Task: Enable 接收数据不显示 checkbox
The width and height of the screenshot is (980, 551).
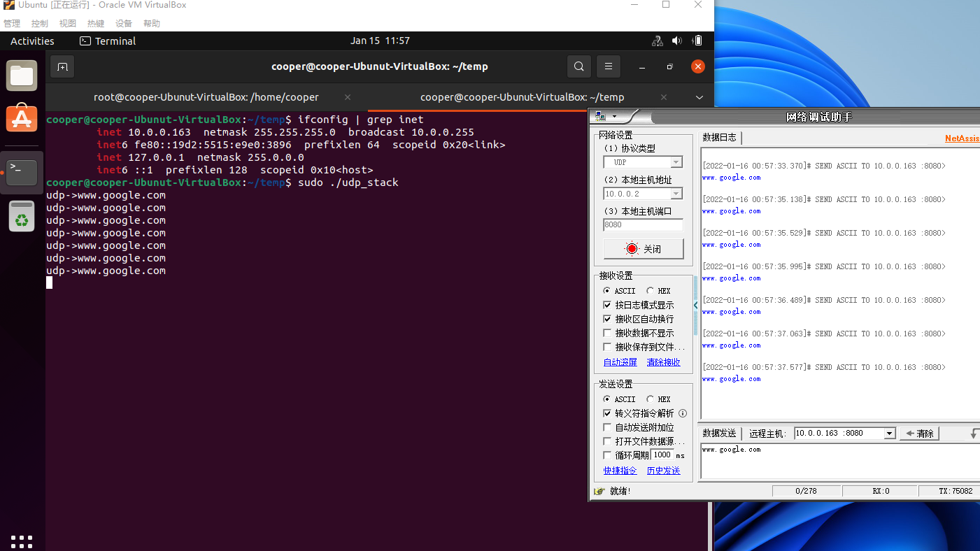Action: (x=607, y=333)
